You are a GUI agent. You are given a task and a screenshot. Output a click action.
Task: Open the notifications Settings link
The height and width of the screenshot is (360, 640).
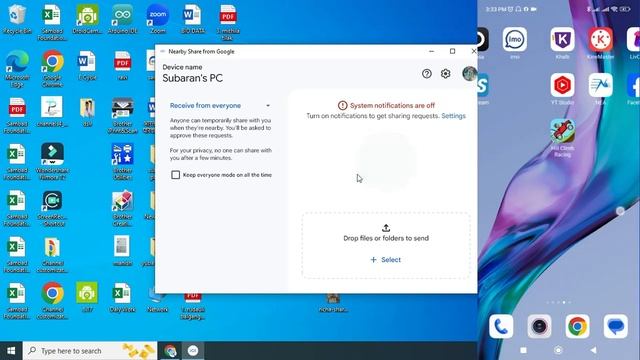453,116
